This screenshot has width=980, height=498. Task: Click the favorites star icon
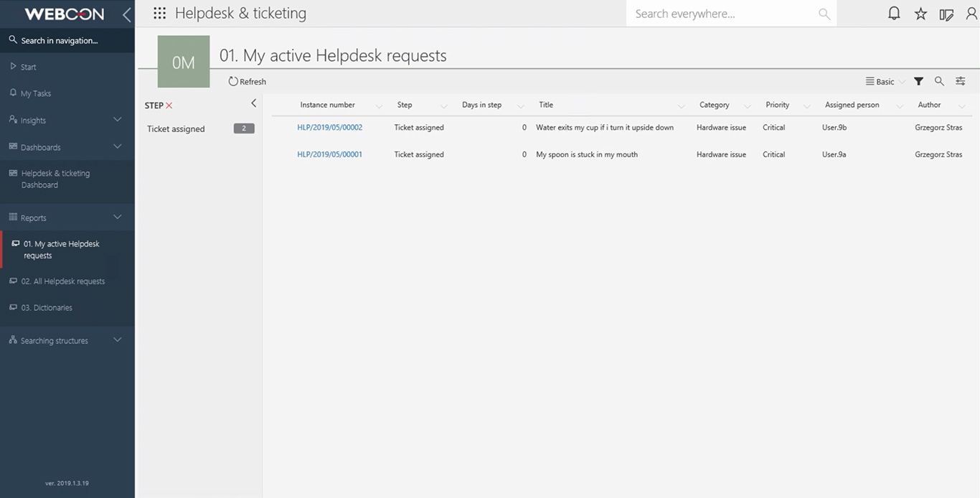point(920,14)
